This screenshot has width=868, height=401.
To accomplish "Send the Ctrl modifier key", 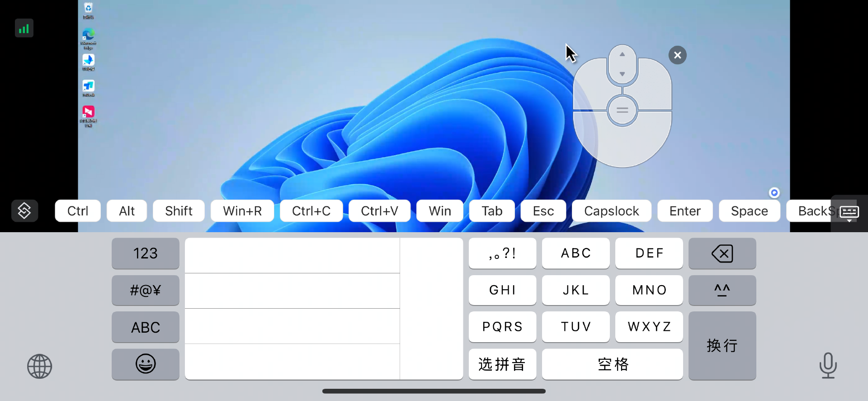I will click(x=78, y=211).
